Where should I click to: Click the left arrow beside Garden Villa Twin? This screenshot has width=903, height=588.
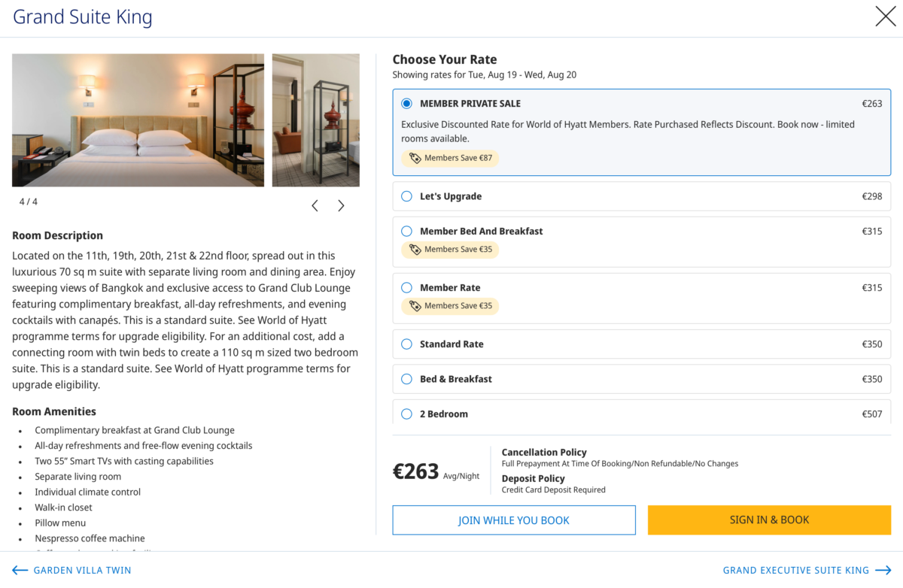[20, 571]
